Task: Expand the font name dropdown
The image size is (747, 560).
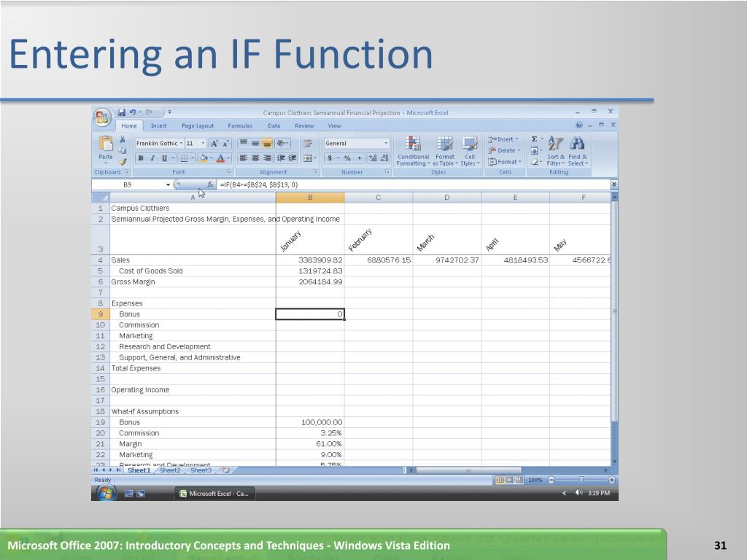Action: click(181, 144)
